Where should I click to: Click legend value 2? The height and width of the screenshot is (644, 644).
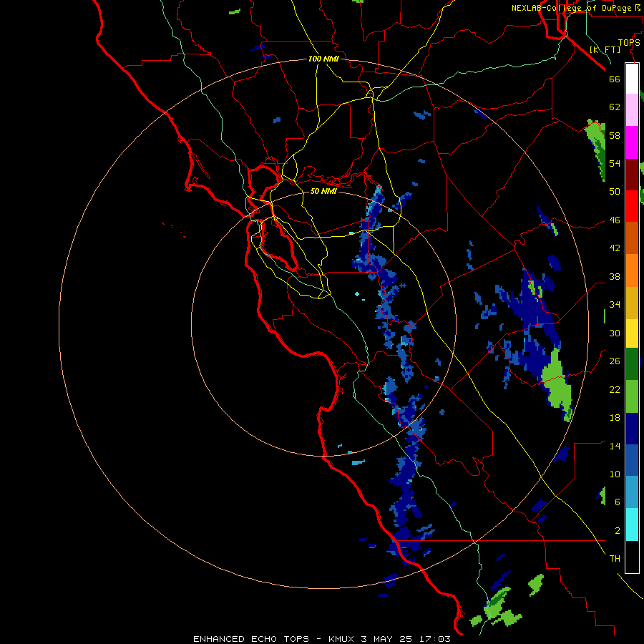tap(618, 530)
